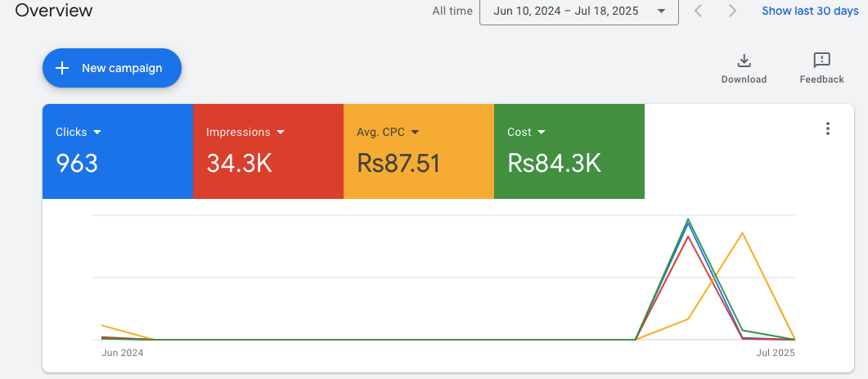Click the All time label
The width and height of the screenshot is (868, 379).
pyautogui.click(x=452, y=11)
